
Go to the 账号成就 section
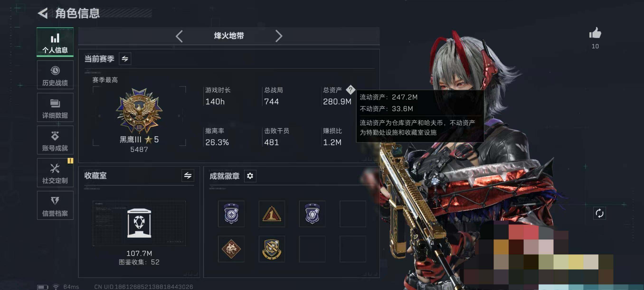coord(55,140)
